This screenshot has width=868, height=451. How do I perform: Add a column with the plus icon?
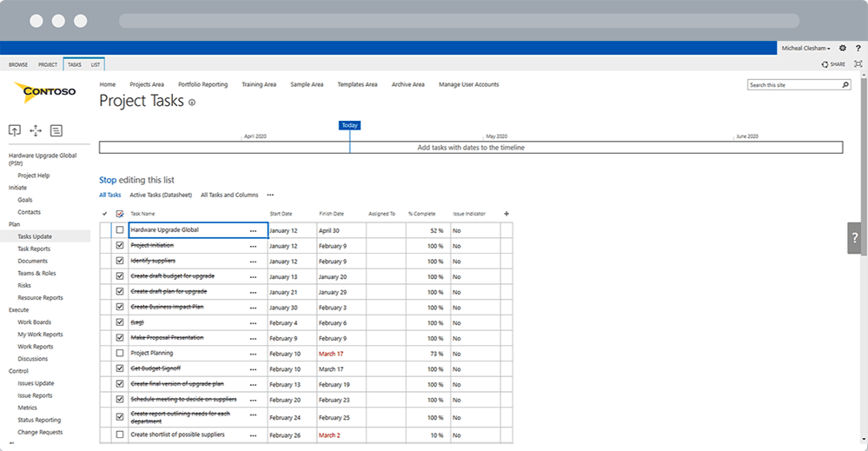pyautogui.click(x=507, y=213)
